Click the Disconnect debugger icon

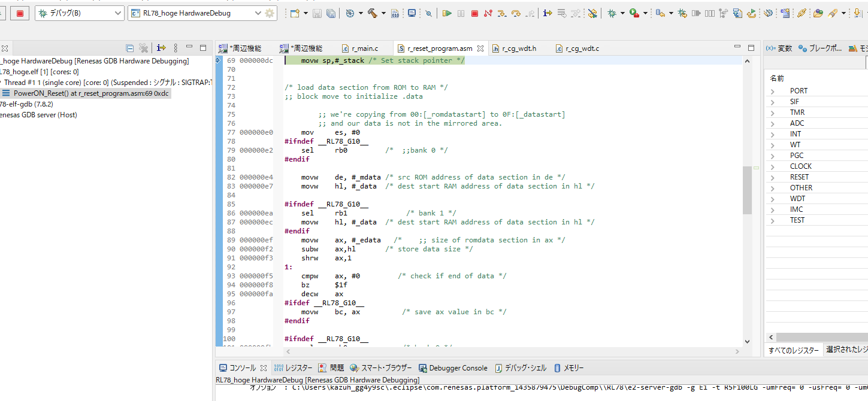(x=488, y=13)
